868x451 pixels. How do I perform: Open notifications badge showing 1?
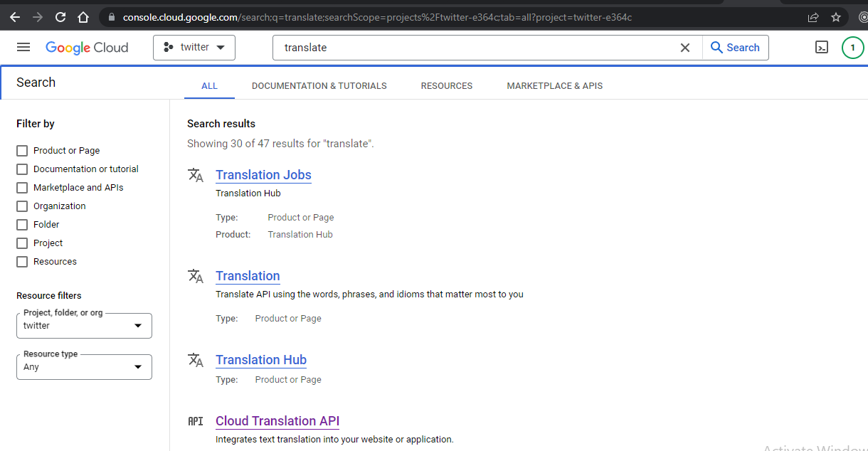(x=853, y=48)
